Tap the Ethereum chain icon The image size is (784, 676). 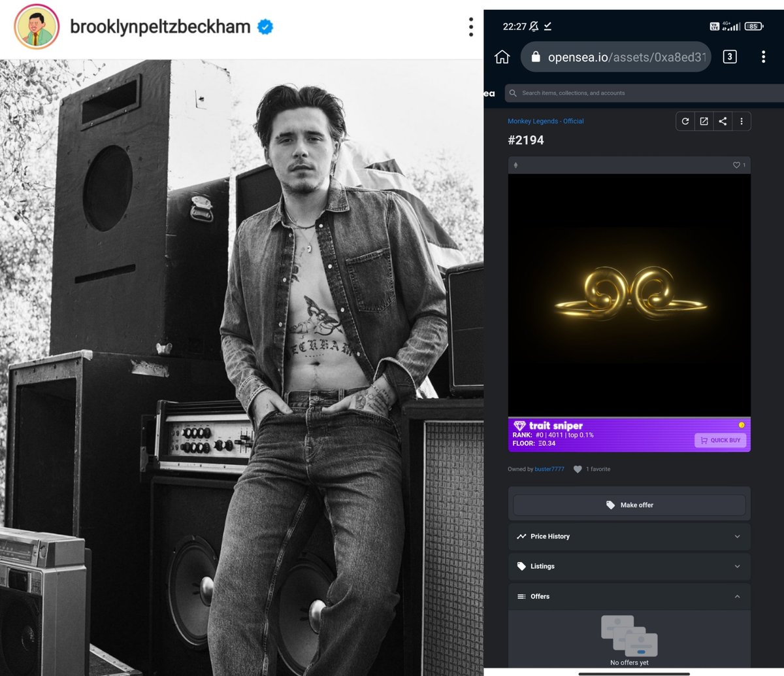point(515,165)
